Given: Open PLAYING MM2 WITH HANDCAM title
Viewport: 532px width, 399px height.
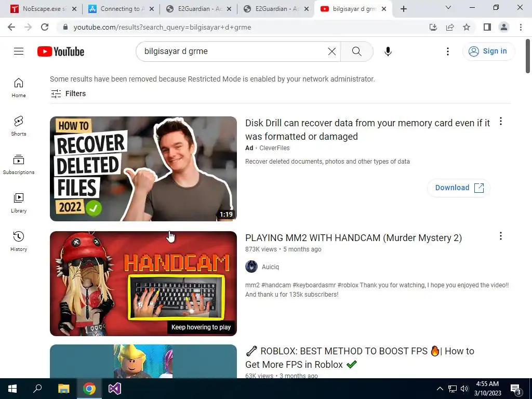Looking at the screenshot, I should click(x=353, y=238).
